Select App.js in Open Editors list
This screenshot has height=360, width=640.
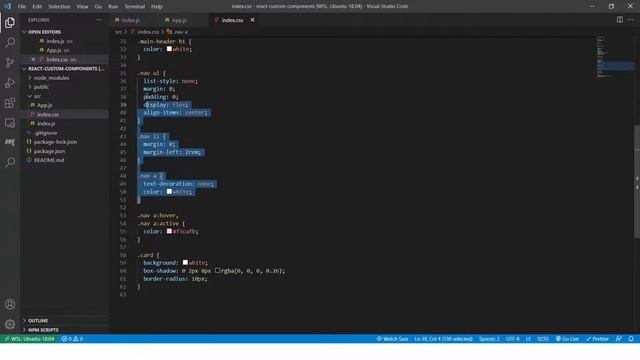(x=53, y=50)
